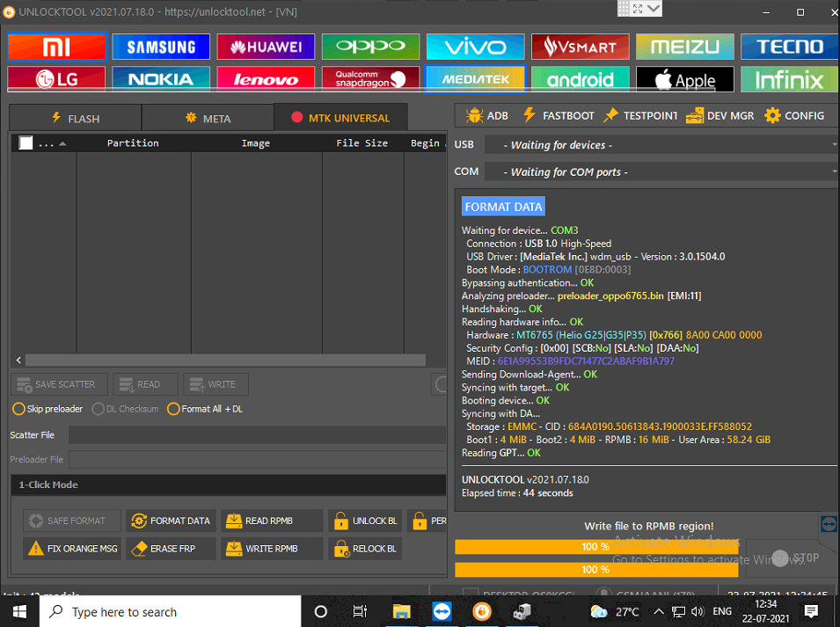
Task: Click the SAVE SCATTER button
Action: tap(60, 384)
